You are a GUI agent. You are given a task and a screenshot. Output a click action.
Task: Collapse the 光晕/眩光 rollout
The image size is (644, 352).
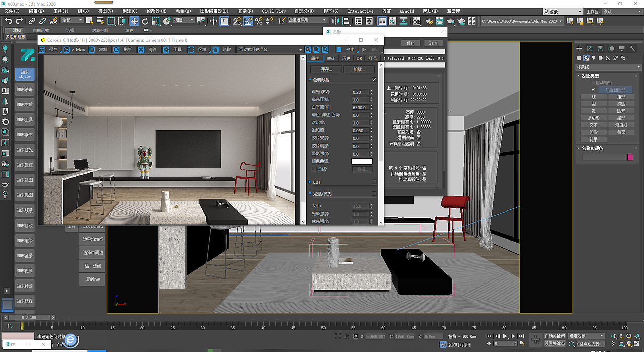click(310, 194)
